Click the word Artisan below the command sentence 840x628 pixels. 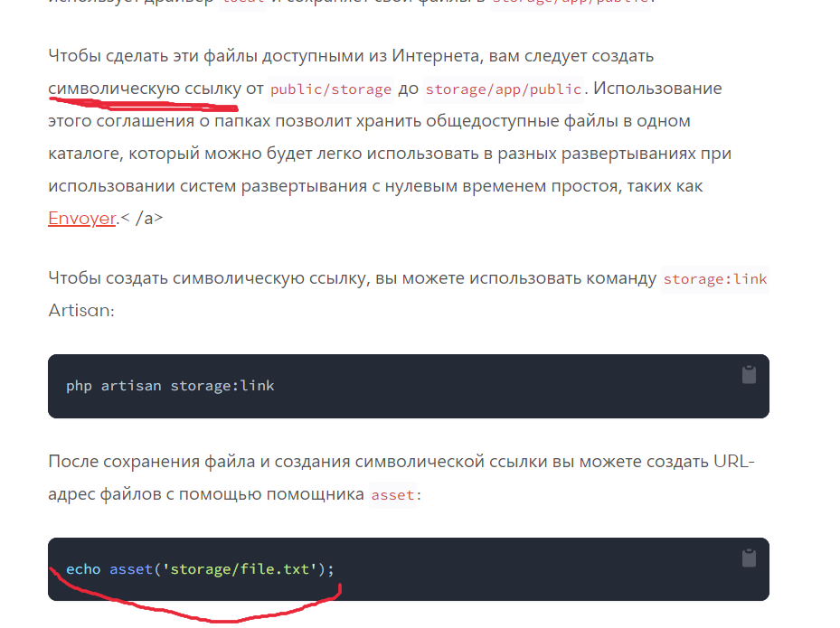click(81, 311)
